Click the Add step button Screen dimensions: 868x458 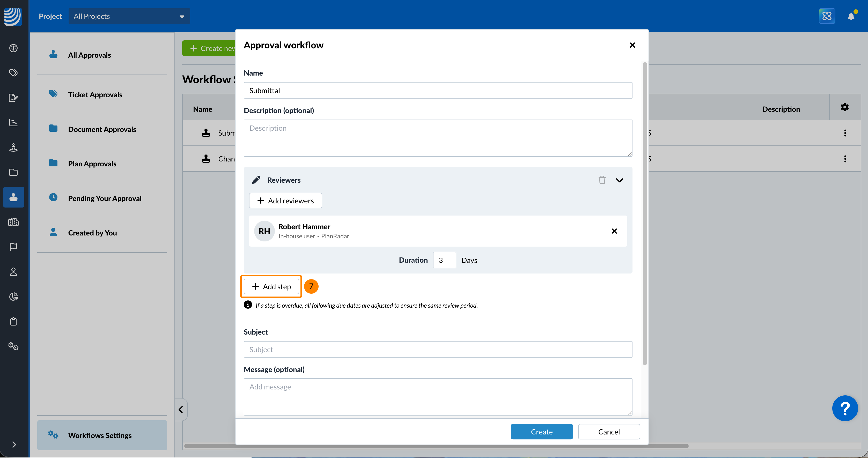tap(271, 286)
